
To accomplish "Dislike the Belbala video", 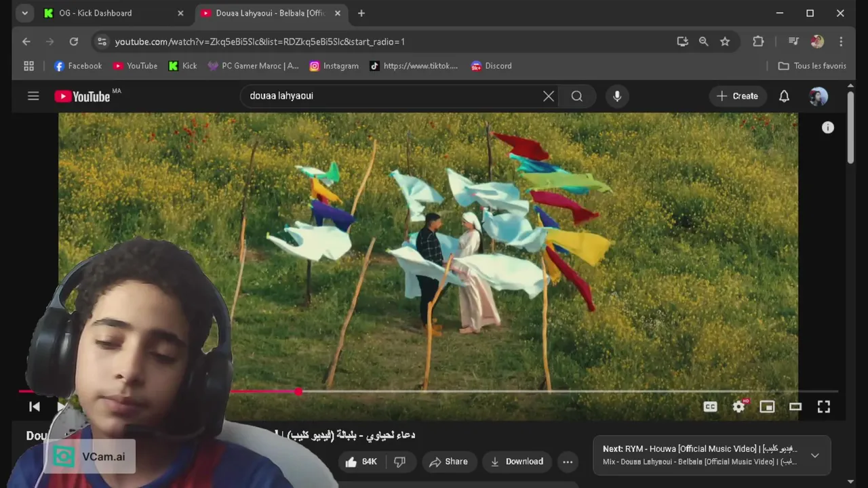I will 400,462.
